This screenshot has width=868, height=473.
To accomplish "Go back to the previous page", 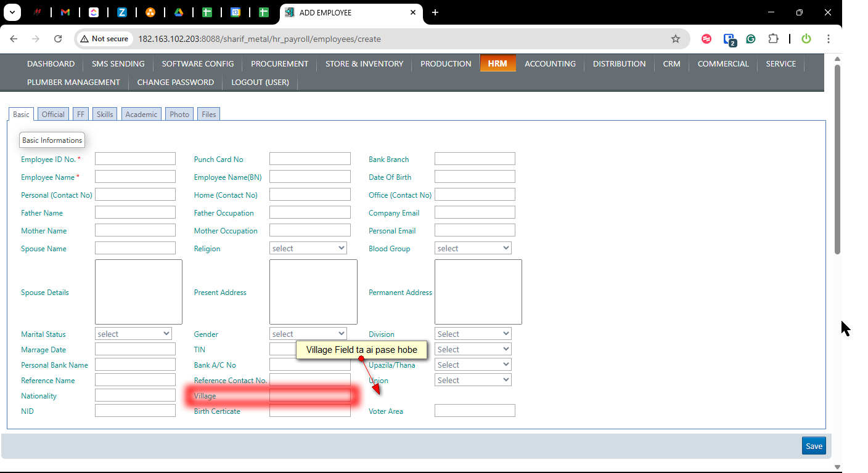I will point(14,39).
